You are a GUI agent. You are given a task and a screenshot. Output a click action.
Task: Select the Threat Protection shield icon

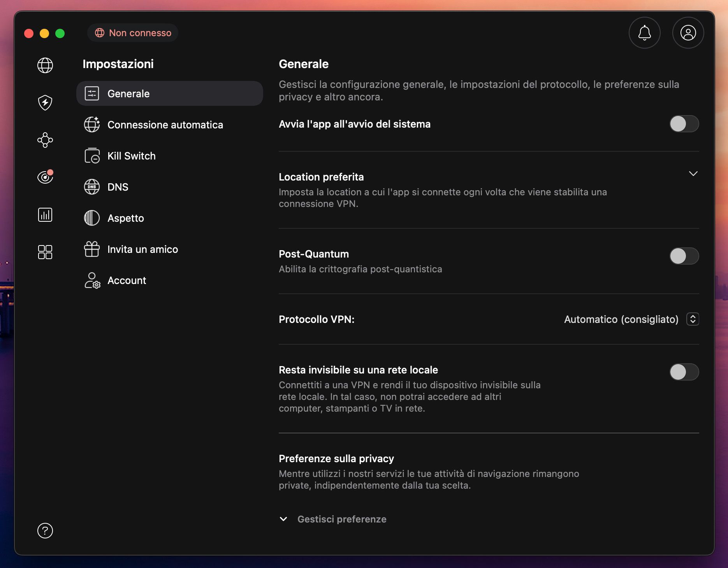pyautogui.click(x=45, y=103)
